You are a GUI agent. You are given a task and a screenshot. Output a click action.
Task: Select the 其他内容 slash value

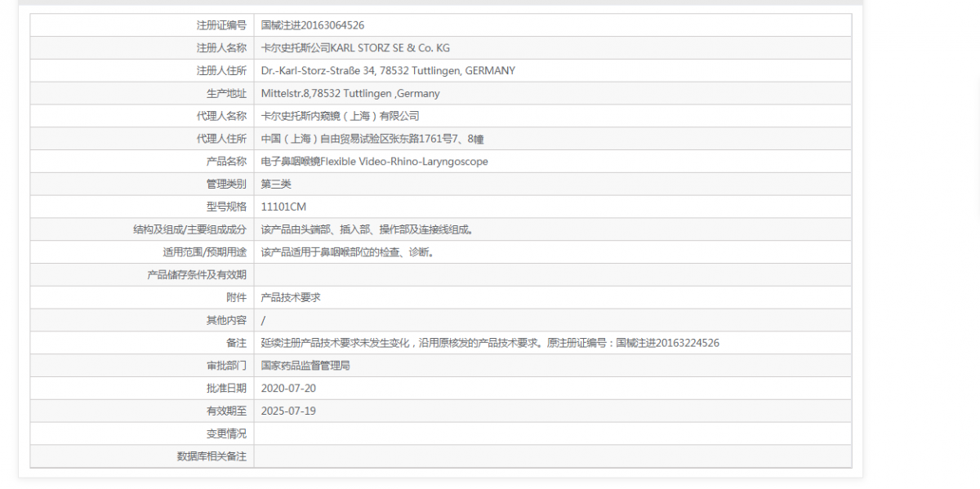click(262, 320)
